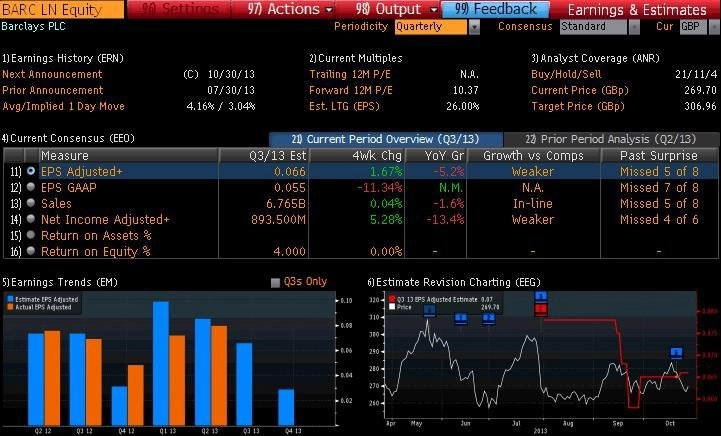Open Earnings Trends (EM) link
The image size is (721, 436).
tap(60, 282)
